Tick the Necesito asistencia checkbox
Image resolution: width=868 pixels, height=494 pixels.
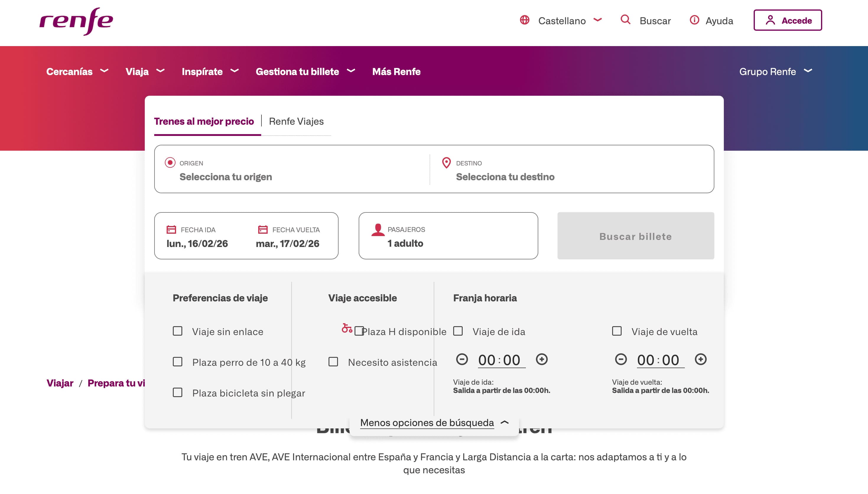pyautogui.click(x=333, y=362)
